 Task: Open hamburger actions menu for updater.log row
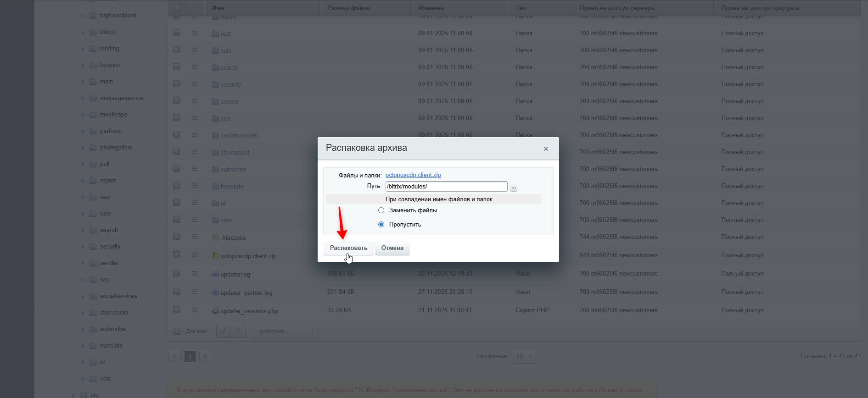click(x=195, y=273)
